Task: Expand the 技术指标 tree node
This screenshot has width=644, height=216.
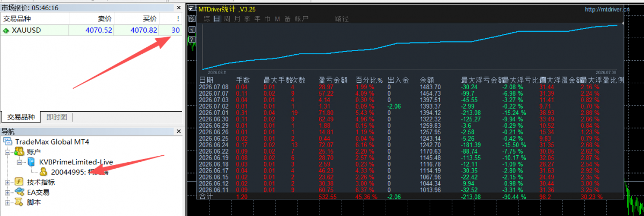Action: point(8,182)
